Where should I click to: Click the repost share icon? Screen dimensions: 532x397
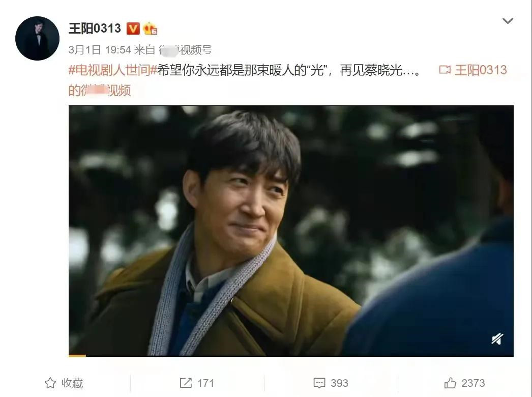(186, 383)
